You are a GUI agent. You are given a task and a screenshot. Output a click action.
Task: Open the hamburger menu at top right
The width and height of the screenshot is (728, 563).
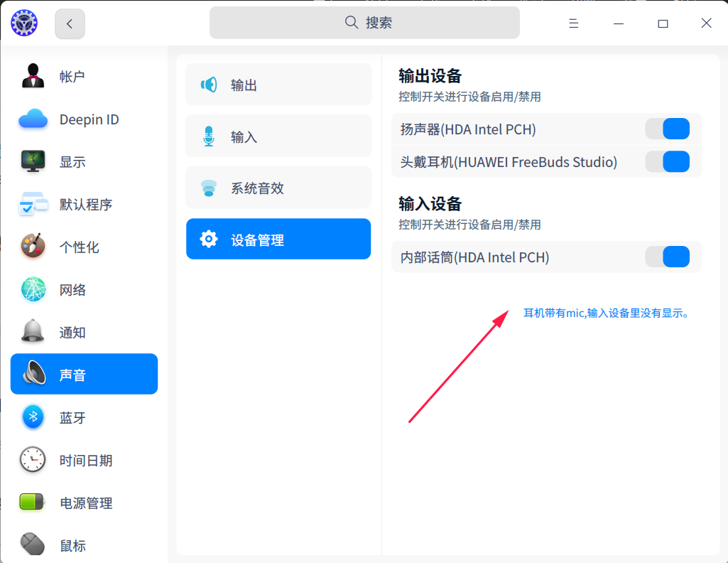573,23
